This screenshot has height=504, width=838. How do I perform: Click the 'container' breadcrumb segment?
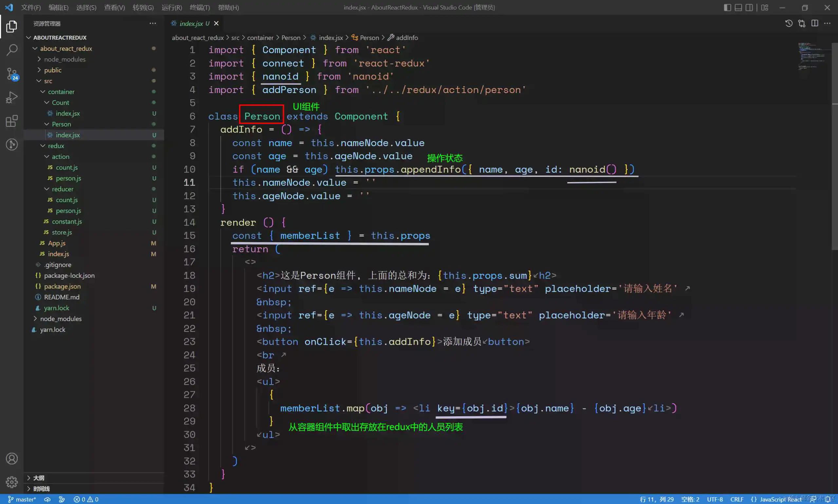[x=260, y=38]
